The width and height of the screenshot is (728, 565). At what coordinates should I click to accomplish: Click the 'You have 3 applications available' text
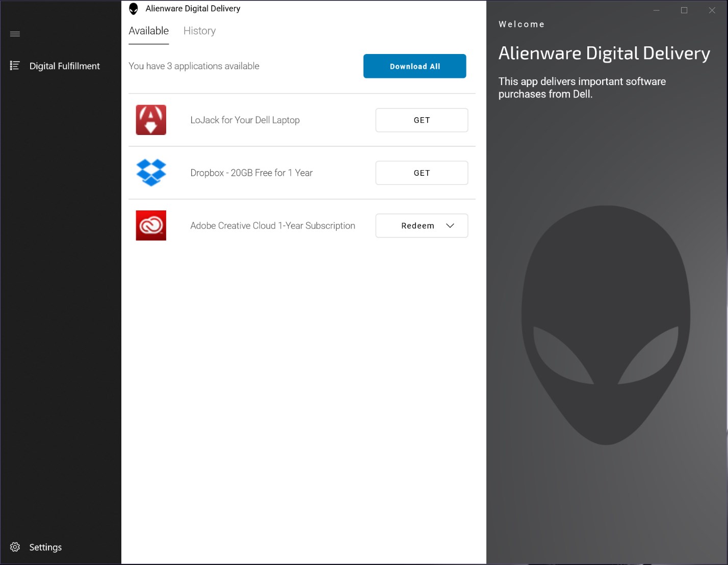pos(194,66)
